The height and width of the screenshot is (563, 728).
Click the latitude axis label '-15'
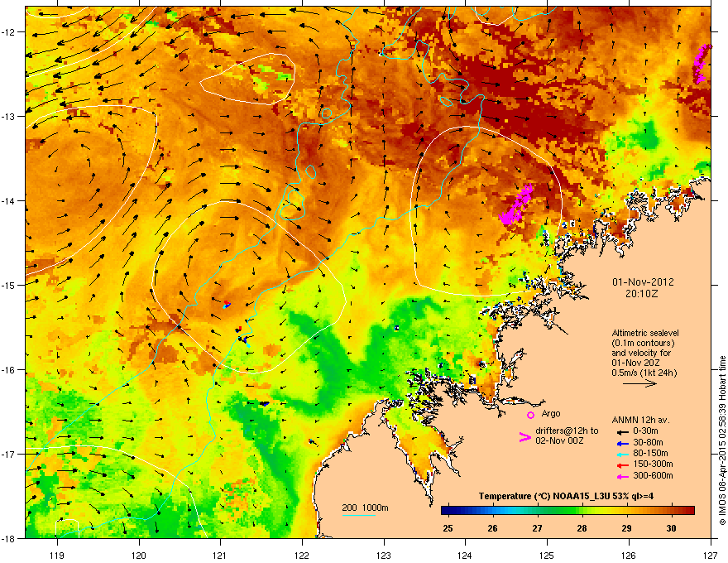tap(8, 285)
